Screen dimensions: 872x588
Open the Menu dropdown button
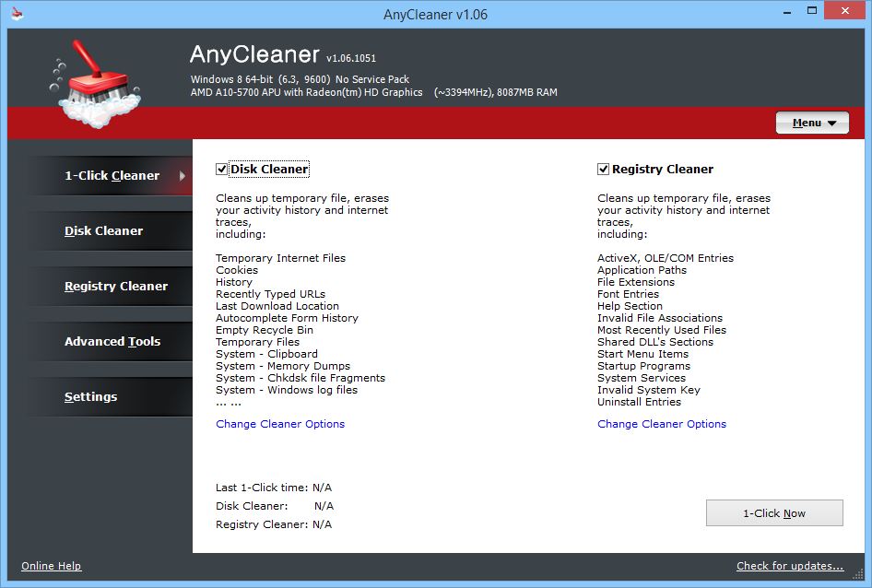click(812, 123)
